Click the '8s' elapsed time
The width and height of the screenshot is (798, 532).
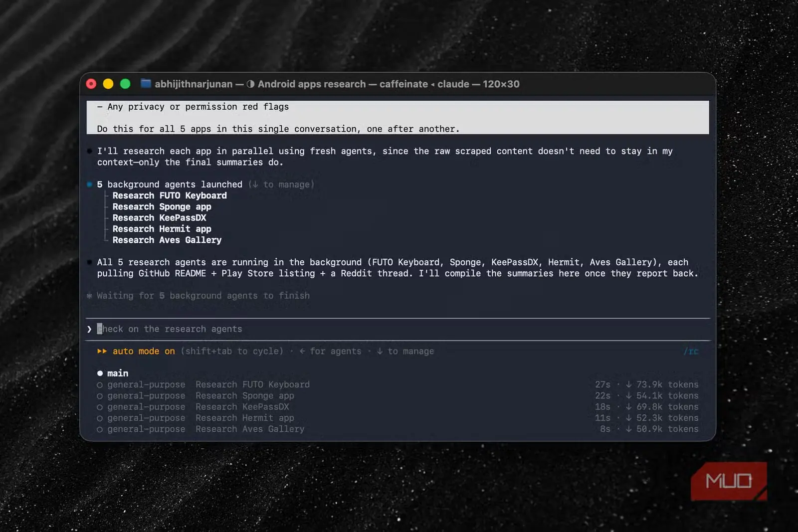pyautogui.click(x=605, y=429)
